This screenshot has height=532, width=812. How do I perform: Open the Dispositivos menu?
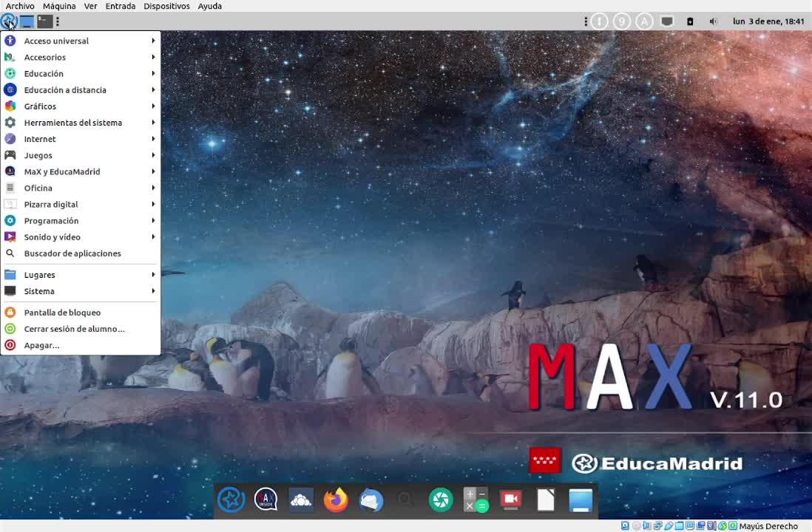(166, 6)
